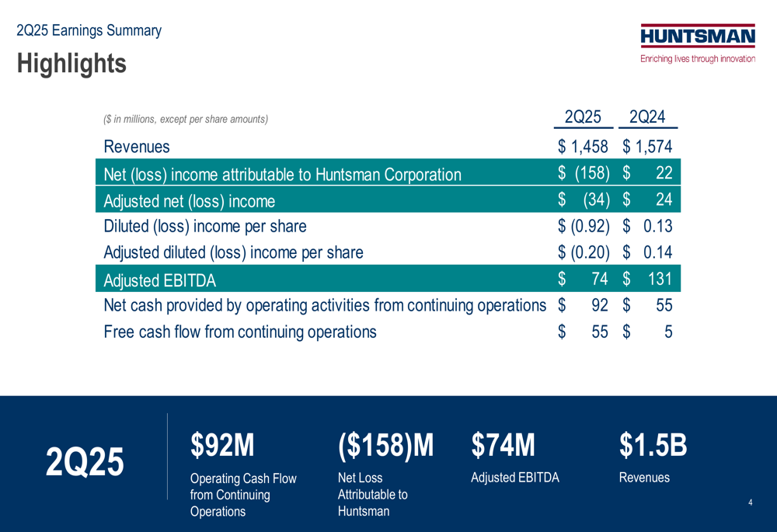
Task: Click the diluted loss per share value (0.92)
Action: (x=591, y=226)
